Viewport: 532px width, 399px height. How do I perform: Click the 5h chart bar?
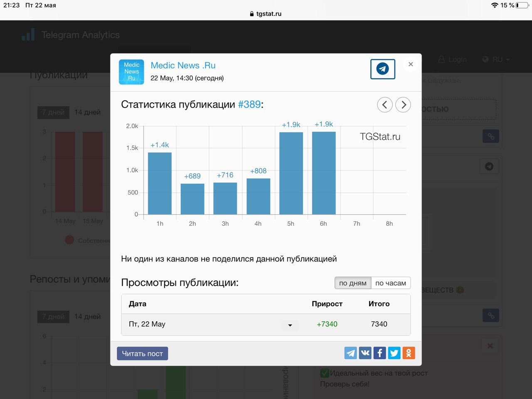tap(291, 173)
